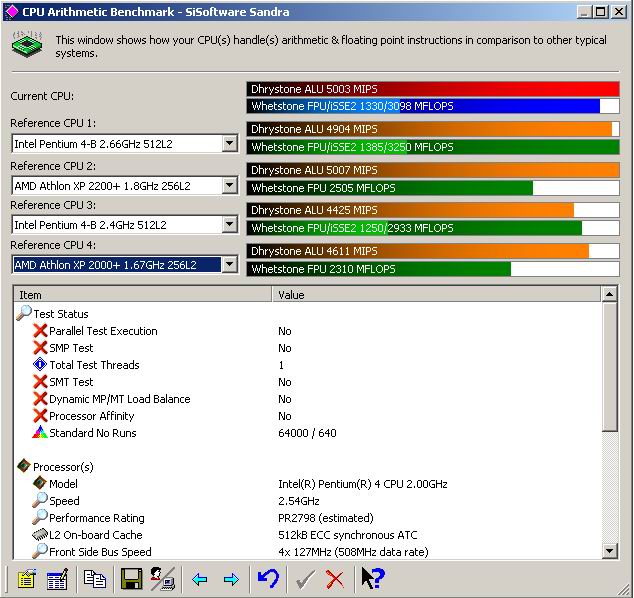This screenshot has height=598, width=634.
Task: Click the Options notepad icon in bottom toolbar
Action: click(x=26, y=579)
